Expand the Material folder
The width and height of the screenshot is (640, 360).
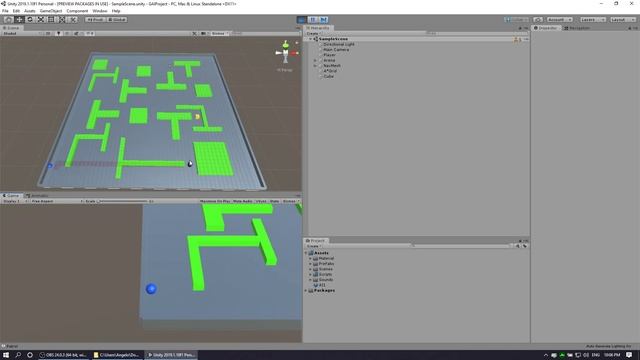click(311, 258)
